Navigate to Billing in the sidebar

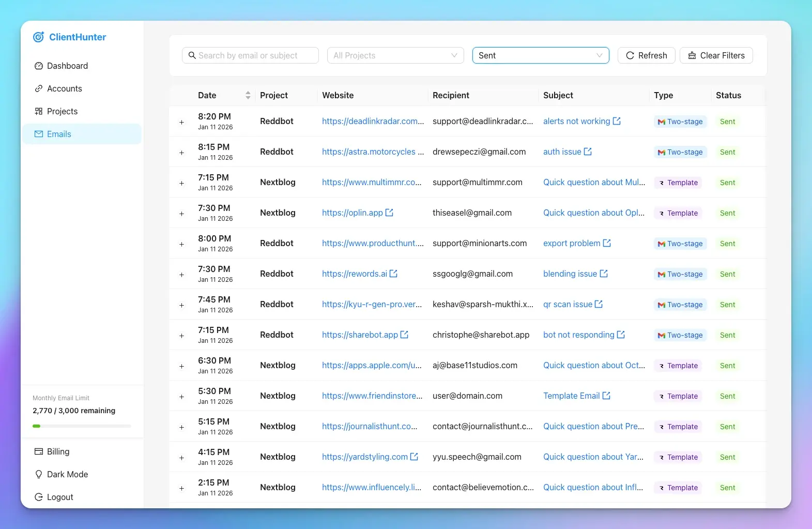coord(57,451)
